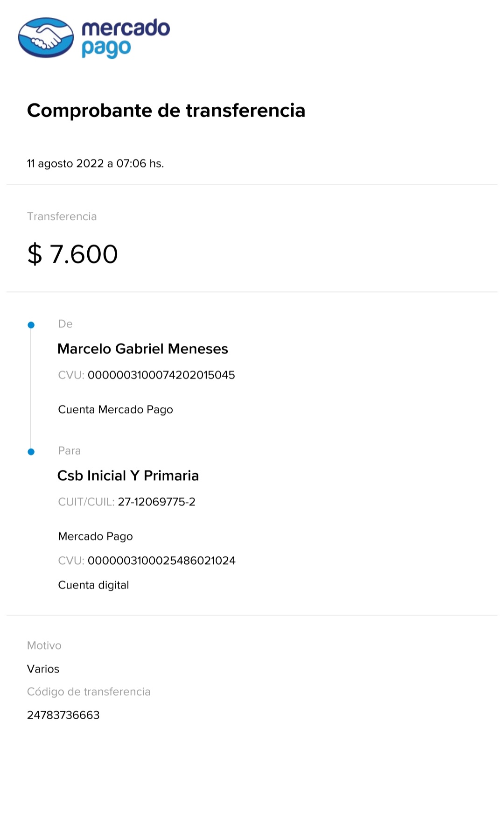Click recipient Csb Inicial Y Primaria
The width and height of the screenshot is (504, 813).
pos(128,476)
